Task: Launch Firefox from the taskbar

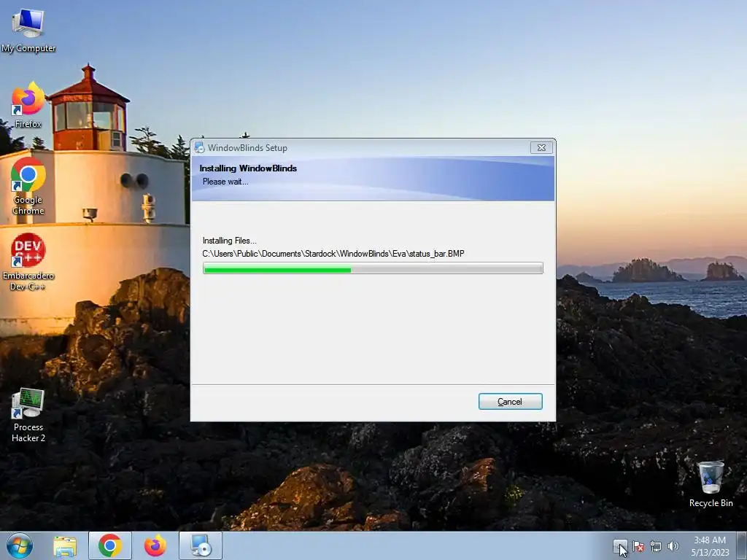Action: click(x=155, y=545)
